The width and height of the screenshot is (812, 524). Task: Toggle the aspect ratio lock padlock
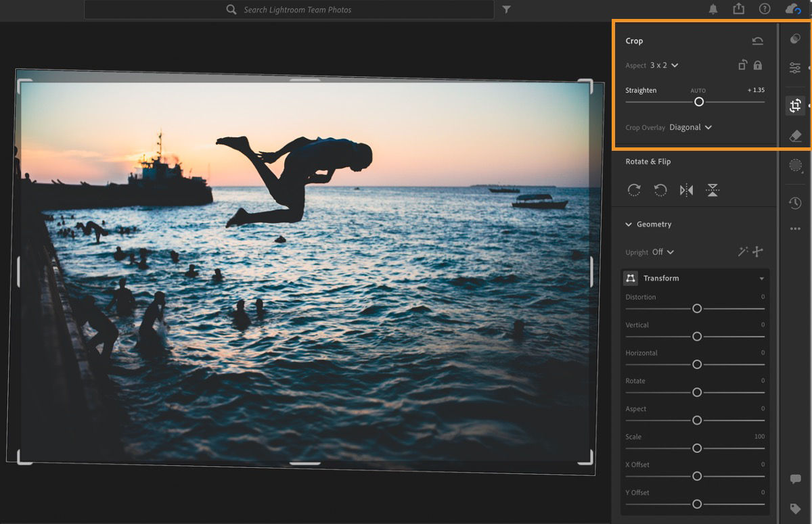(x=758, y=66)
